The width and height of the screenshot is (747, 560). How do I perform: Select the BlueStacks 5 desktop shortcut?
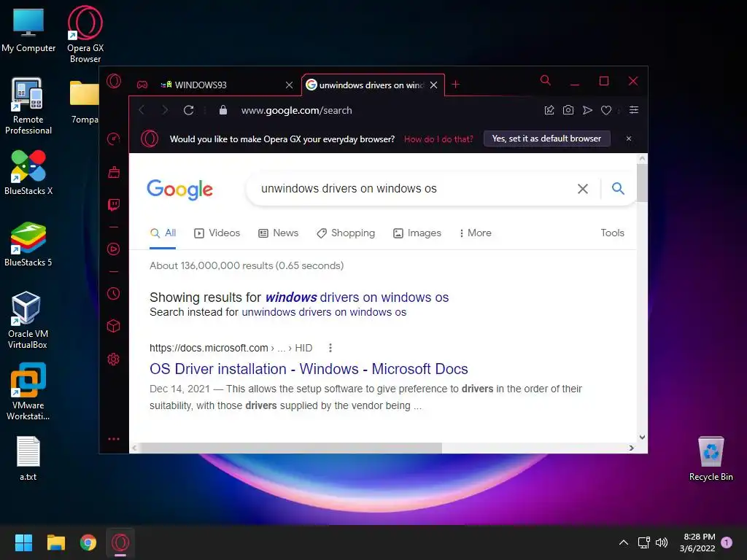28,244
